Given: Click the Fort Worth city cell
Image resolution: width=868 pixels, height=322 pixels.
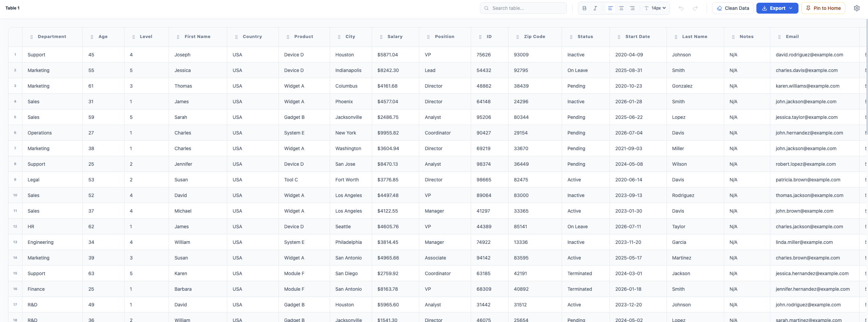Looking at the screenshot, I should tap(351, 180).
